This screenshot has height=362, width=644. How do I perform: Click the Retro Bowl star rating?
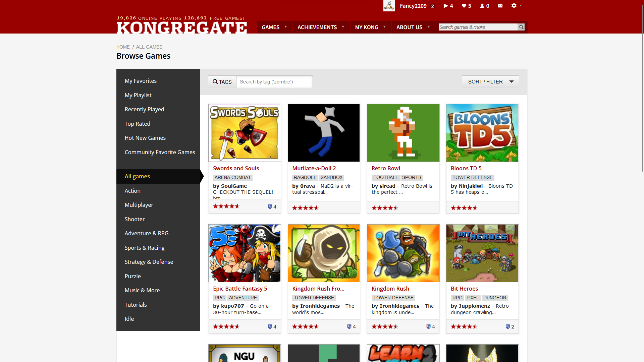click(384, 208)
